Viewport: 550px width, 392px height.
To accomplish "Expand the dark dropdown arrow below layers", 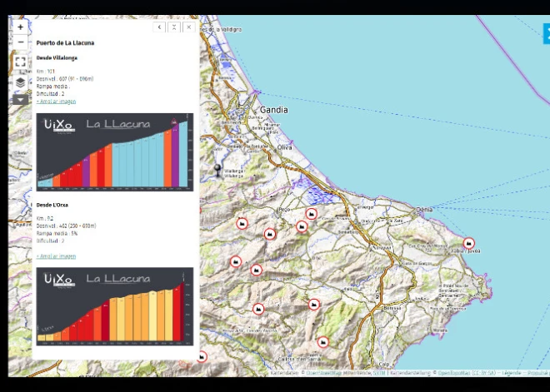I will (x=21, y=99).
